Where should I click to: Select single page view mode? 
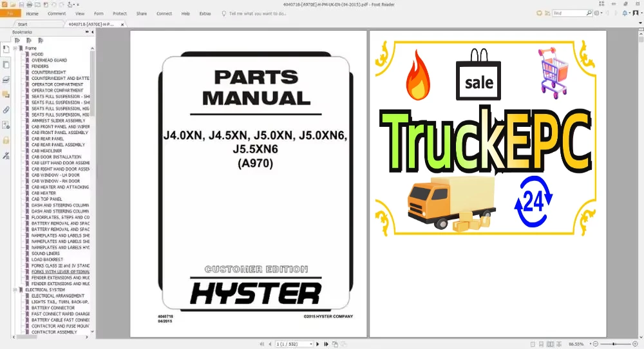point(533,344)
